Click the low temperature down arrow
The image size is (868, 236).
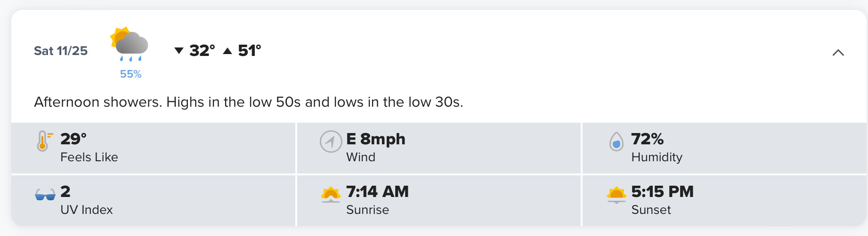point(179,51)
